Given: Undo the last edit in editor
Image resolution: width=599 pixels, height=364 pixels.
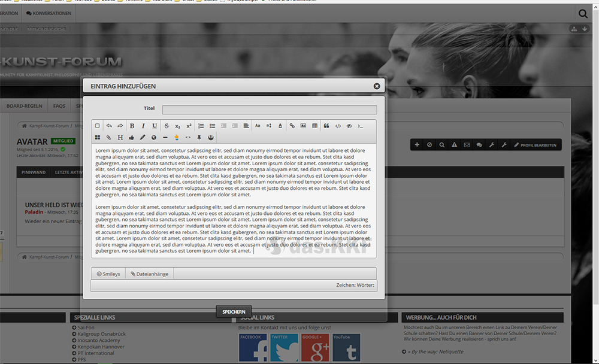Looking at the screenshot, I should click(x=109, y=126).
